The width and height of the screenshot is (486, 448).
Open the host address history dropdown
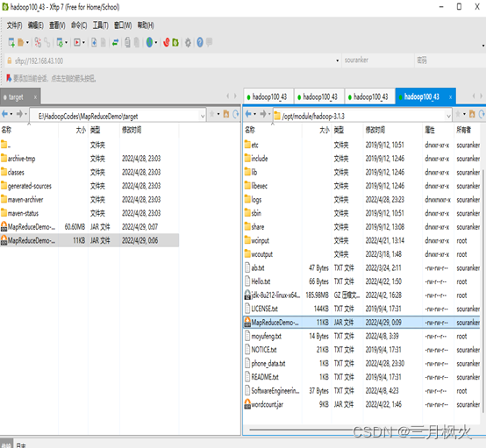(338, 60)
